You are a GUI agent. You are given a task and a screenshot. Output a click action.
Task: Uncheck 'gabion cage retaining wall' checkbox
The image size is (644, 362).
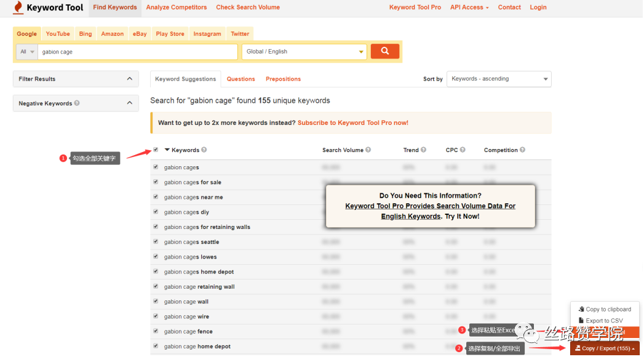click(156, 286)
